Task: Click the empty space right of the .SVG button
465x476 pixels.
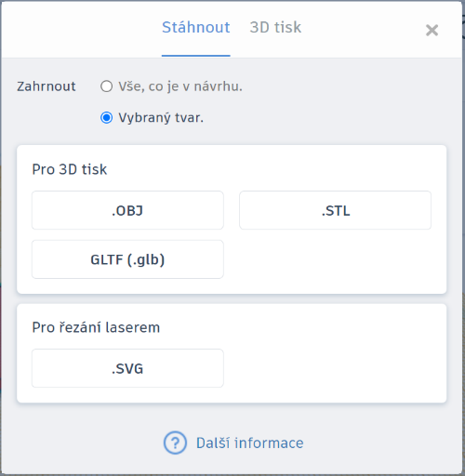Action: point(335,368)
